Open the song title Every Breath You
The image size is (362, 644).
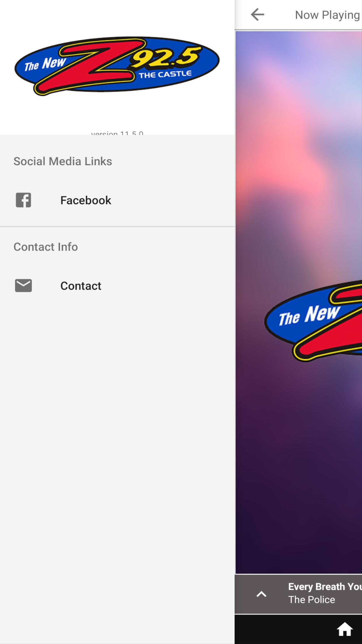point(325,587)
